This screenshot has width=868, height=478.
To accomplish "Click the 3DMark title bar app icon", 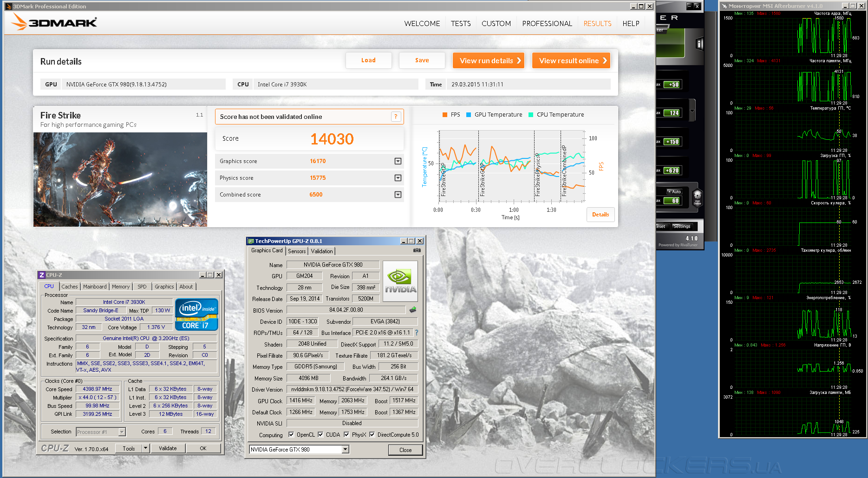I will [8, 7].
